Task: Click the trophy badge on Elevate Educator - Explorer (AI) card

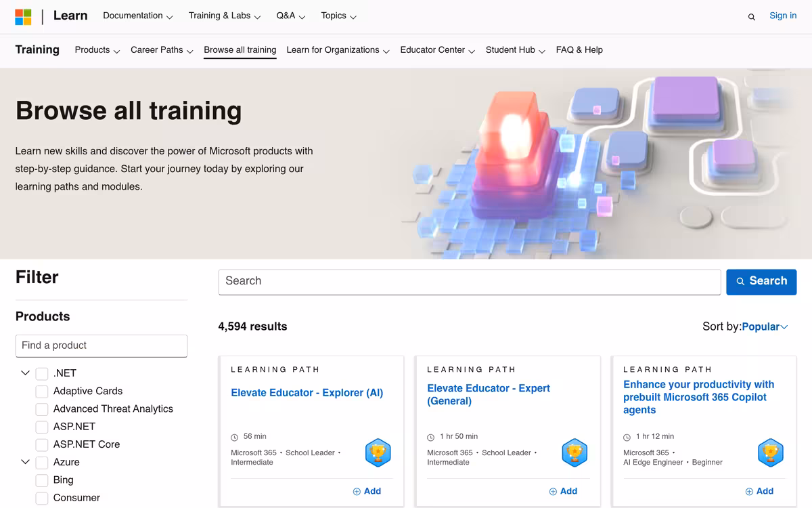Action: pyautogui.click(x=378, y=452)
